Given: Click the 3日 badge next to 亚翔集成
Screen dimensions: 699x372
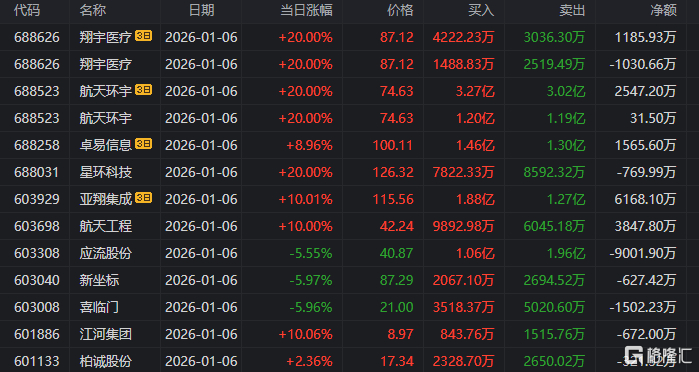Looking at the screenshot, I should click(x=144, y=198).
